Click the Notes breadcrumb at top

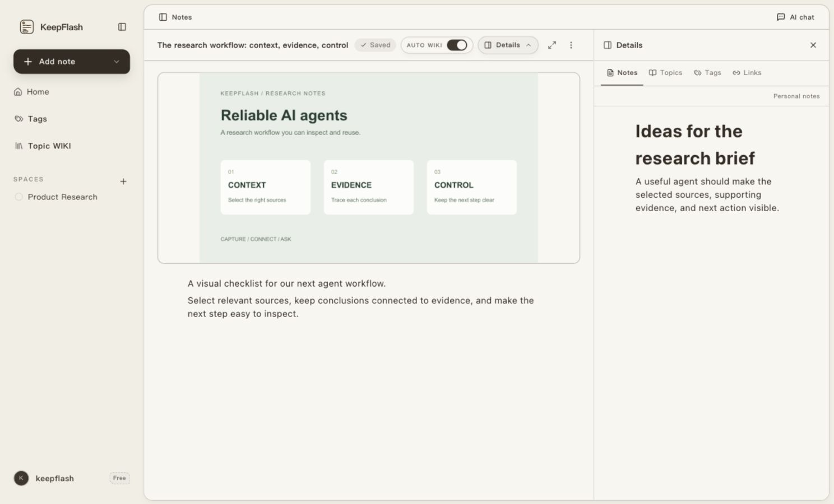(x=175, y=17)
